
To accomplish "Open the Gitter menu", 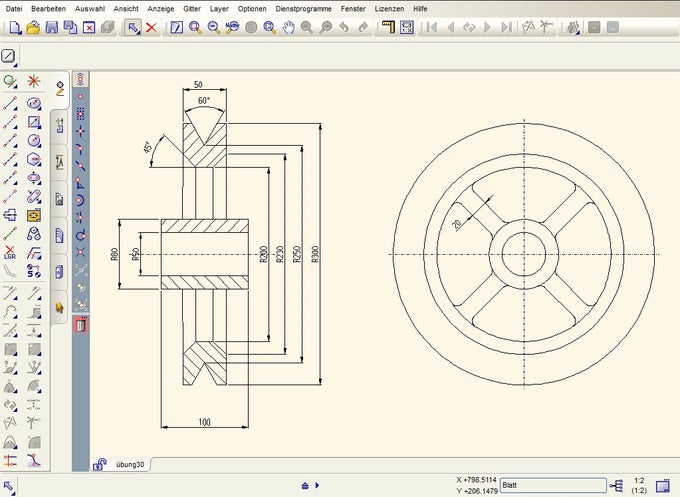I will coord(192,9).
